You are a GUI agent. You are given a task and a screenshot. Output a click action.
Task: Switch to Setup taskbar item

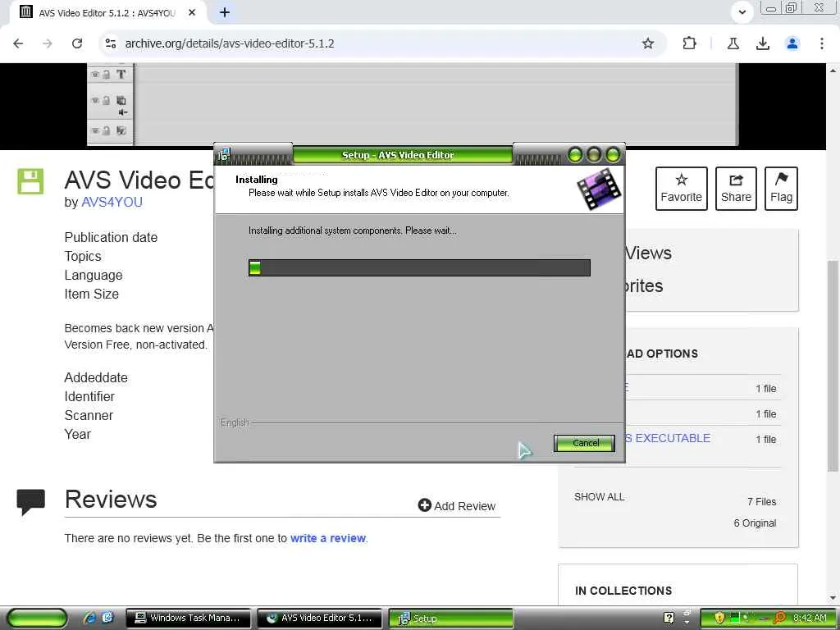tap(451, 619)
